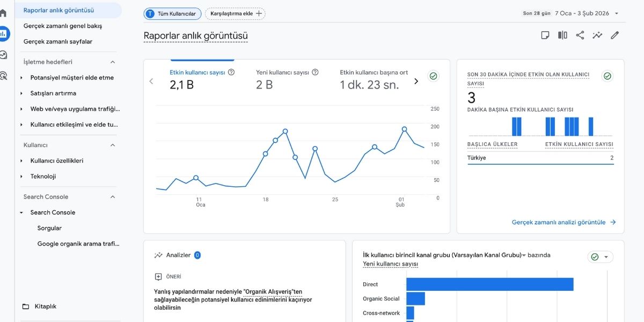Click next arrow on metric cards
Viewport: 644px width, 322px height.
pos(416,81)
